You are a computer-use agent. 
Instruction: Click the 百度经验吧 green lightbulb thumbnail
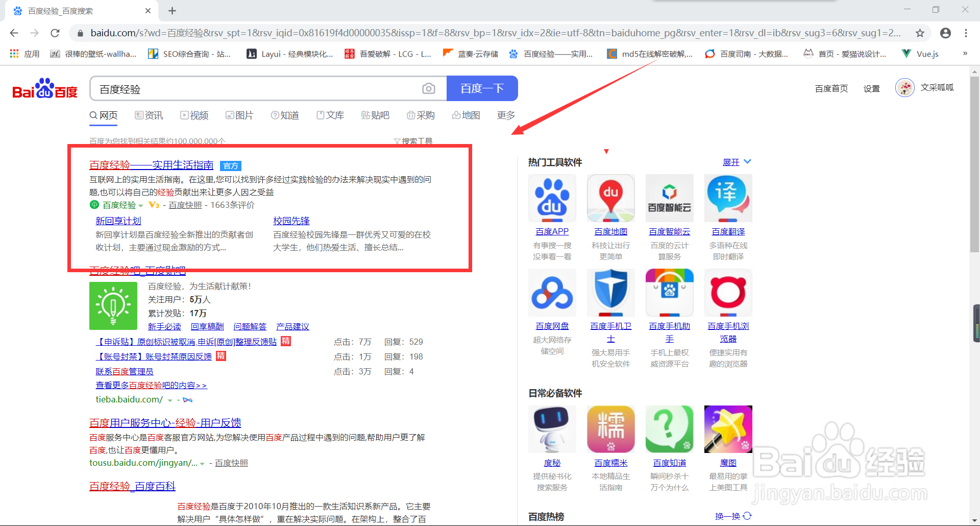[113, 305]
